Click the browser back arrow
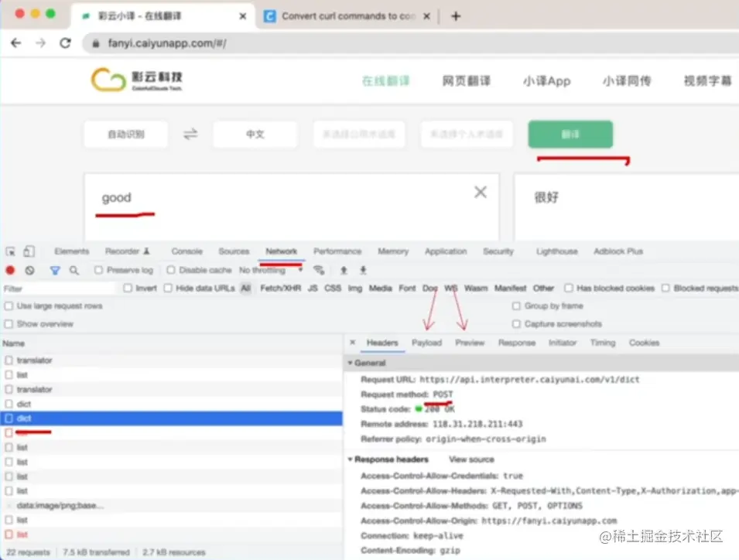The width and height of the screenshot is (739, 560). [x=16, y=43]
